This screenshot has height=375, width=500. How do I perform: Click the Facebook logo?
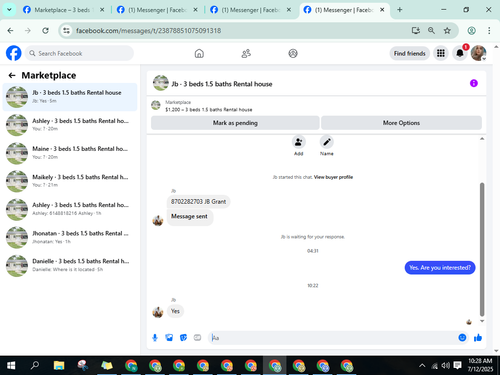[14, 53]
